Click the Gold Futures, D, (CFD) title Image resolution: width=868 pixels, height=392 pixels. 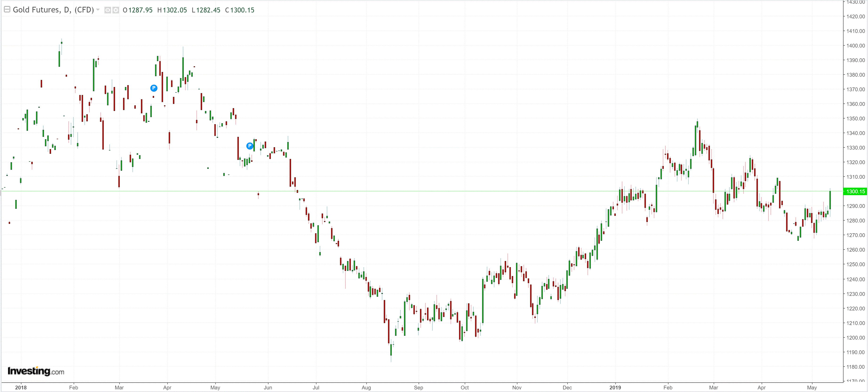[53, 10]
